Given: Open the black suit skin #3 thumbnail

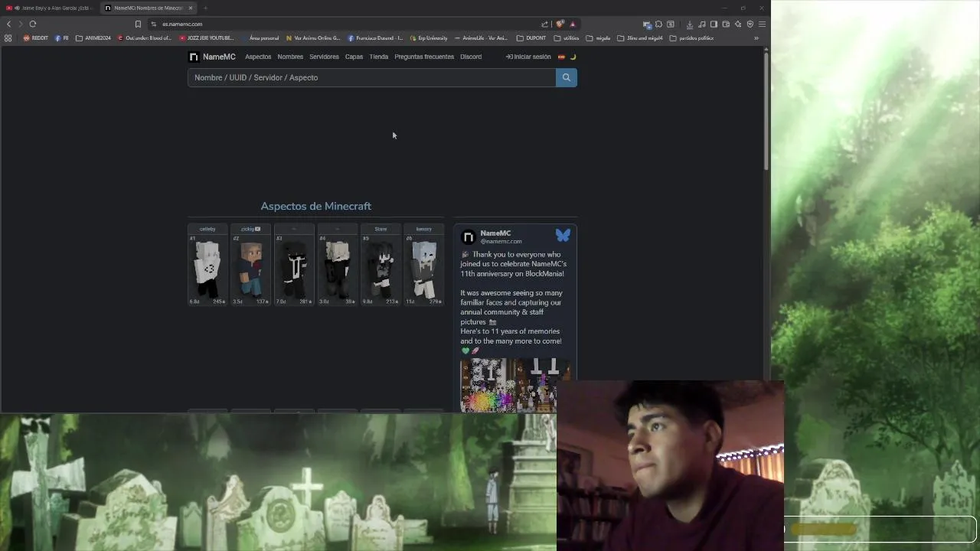Looking at the screenshot, I should click(294, 265).
